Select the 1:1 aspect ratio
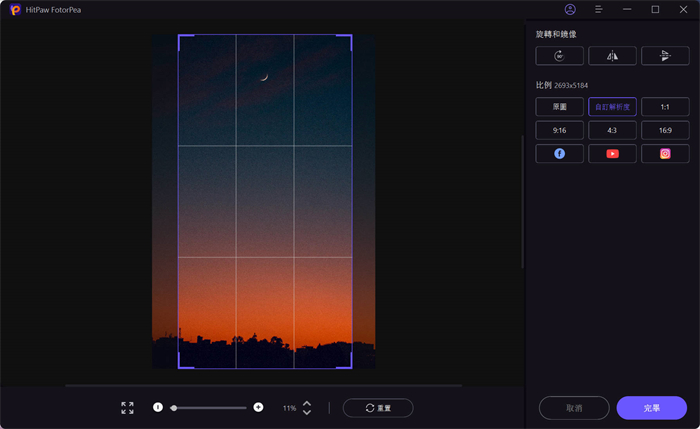The image size is (700, 429). (665, 107)
